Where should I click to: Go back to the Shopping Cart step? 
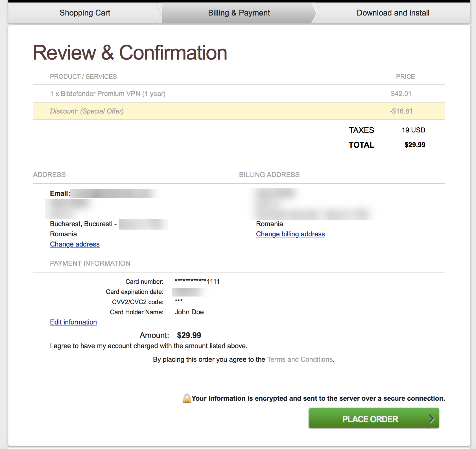coord(85,13)
